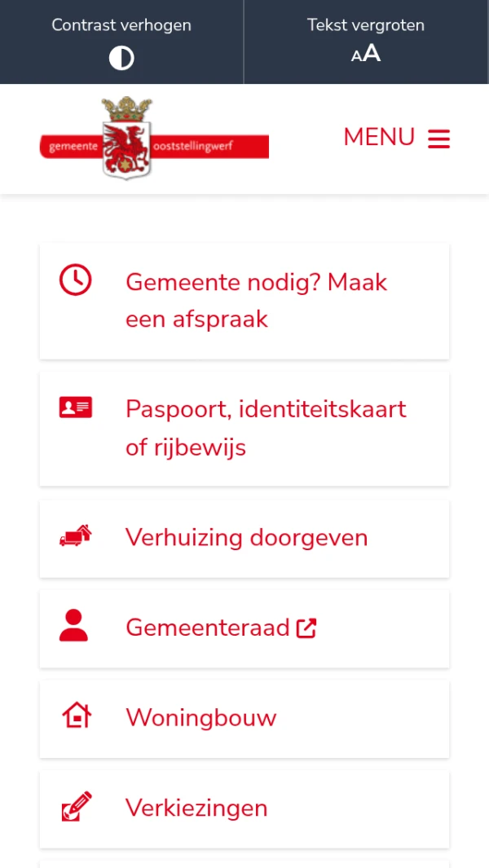This screenshot has width=489, height=868.
Task: Click the clock icon for appointments
Action: 75,280
